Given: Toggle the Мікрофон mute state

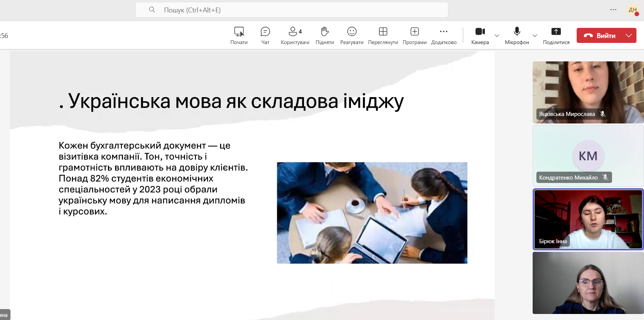Looking at the screenshot, I should [x=517, y=35].
